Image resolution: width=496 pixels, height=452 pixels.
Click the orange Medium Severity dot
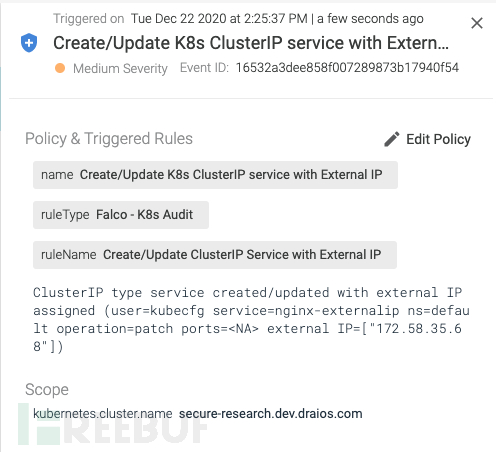point(60,68)
